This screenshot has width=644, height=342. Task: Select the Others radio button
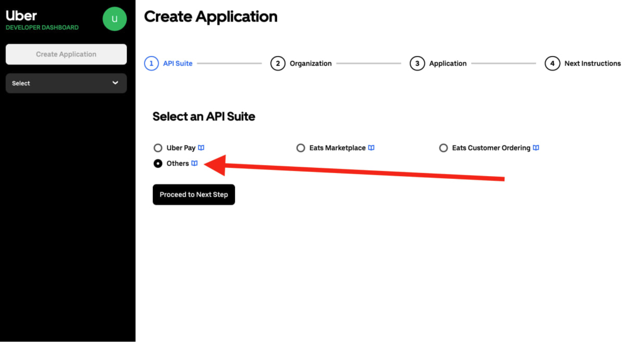point(158,163)
